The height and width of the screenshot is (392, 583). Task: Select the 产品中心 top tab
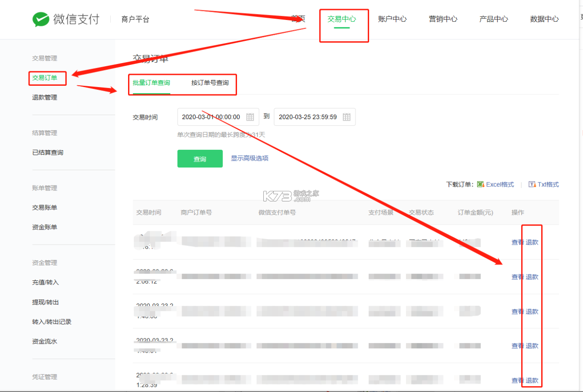(494, 19)
